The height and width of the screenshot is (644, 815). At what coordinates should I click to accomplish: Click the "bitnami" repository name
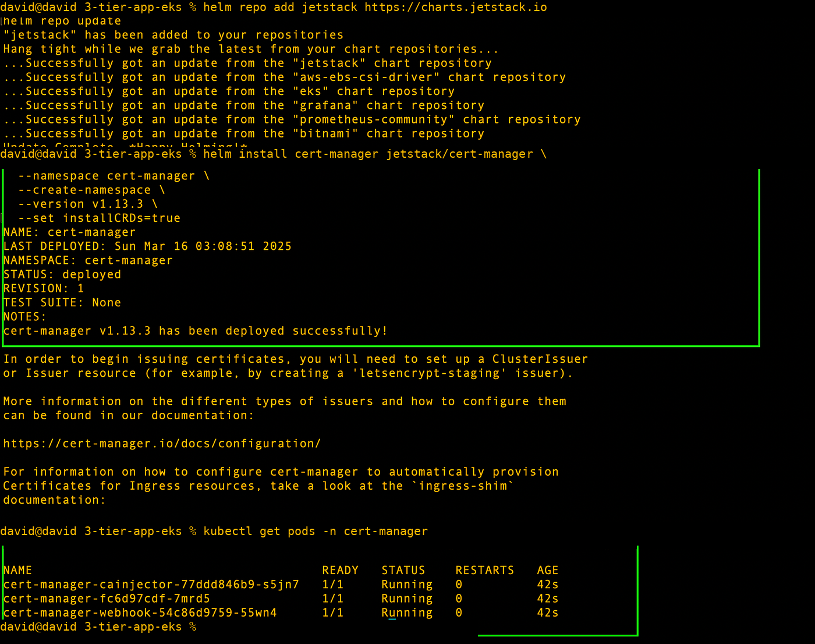tap(325, 133)
